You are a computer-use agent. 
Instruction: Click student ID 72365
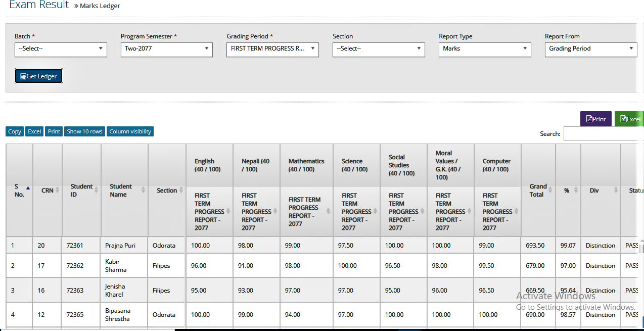(75, 315)
